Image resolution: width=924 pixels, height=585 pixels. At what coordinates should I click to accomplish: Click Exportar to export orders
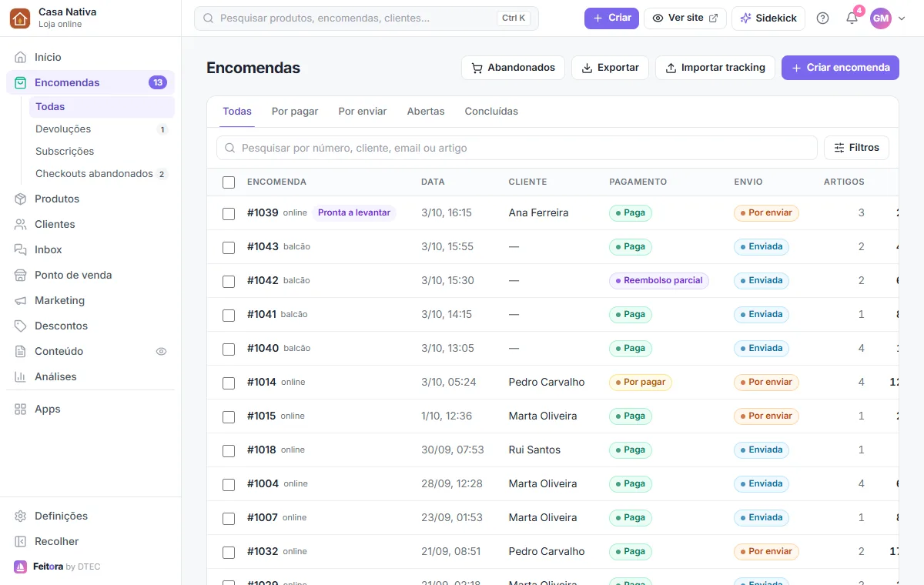[610, 68]
